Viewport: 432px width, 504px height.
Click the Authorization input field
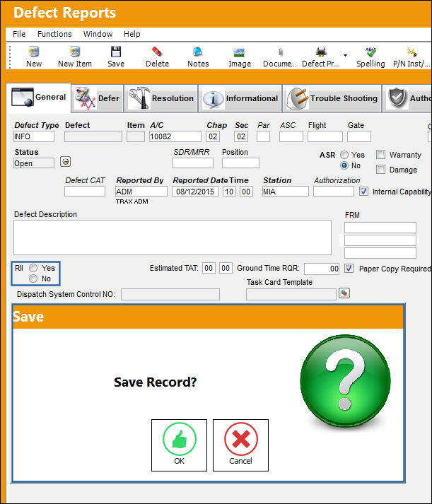(x=334, y=192)
